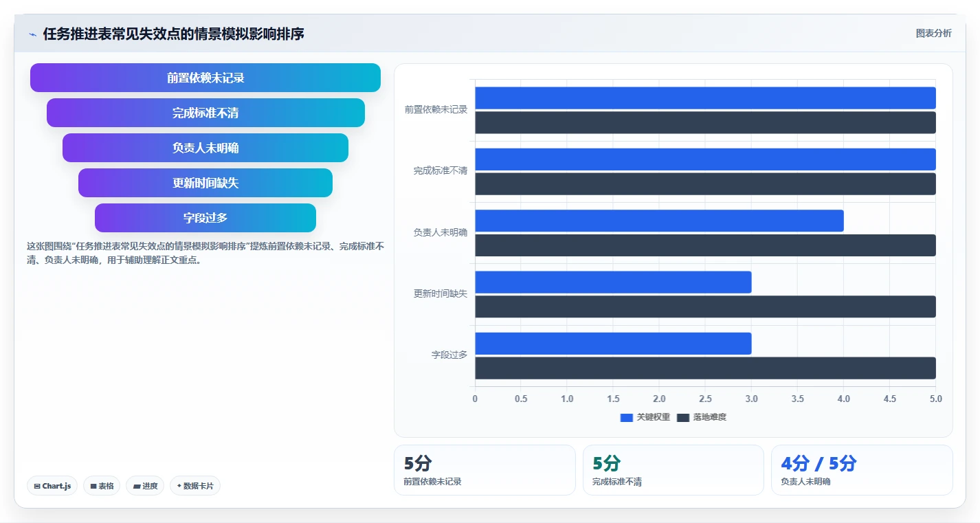The image size is (980, 523).
Task: Click the 4分 / 5分 card for 负责人未明确
Action: click(862, 470)
